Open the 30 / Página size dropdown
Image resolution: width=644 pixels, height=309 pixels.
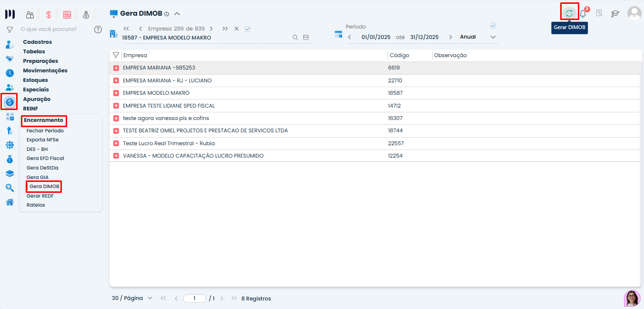pos(132,299)
